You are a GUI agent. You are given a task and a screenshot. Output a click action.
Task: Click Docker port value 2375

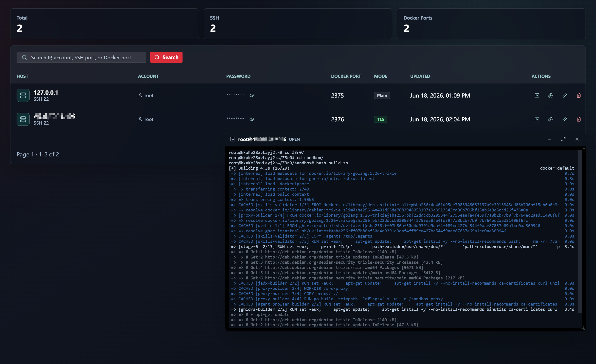tap(337, 95)
